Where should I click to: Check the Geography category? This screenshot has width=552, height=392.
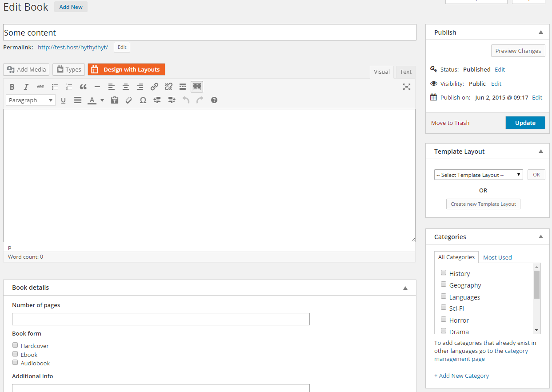tap(444, 284)
